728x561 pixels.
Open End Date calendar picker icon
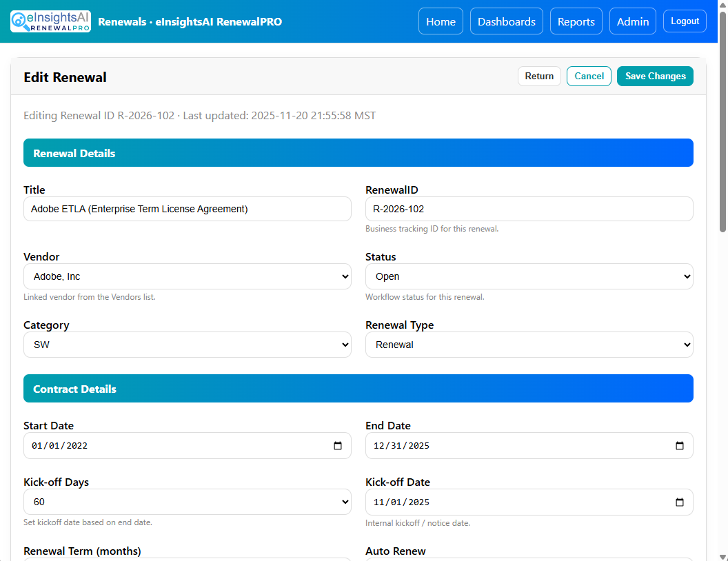coord(679,446)
